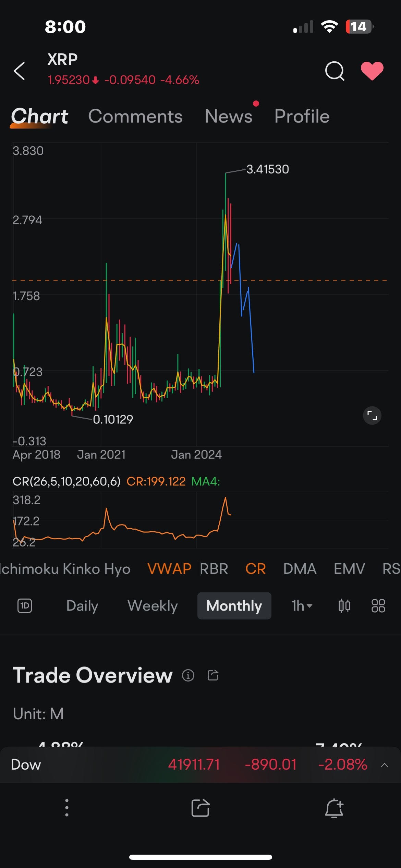Tap the iOS home indicator bar
The width and height of the screenshot is (401, 868).
pos(200,857)
